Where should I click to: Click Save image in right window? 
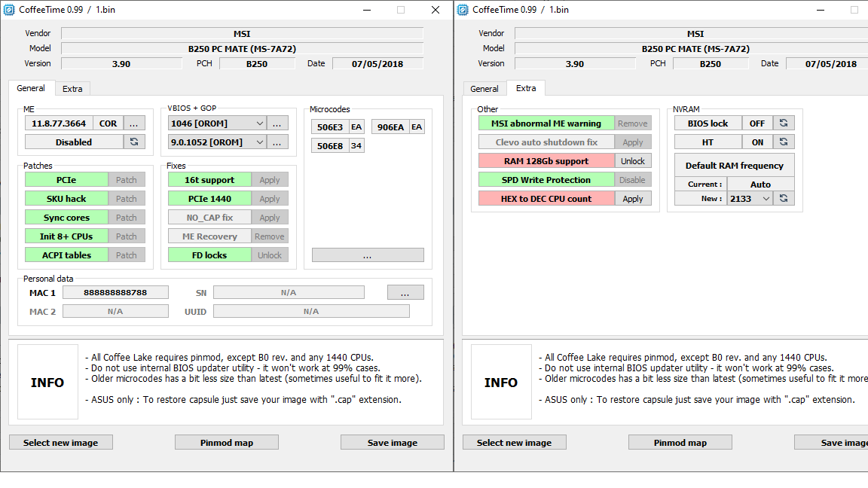(x=832, y=442)
